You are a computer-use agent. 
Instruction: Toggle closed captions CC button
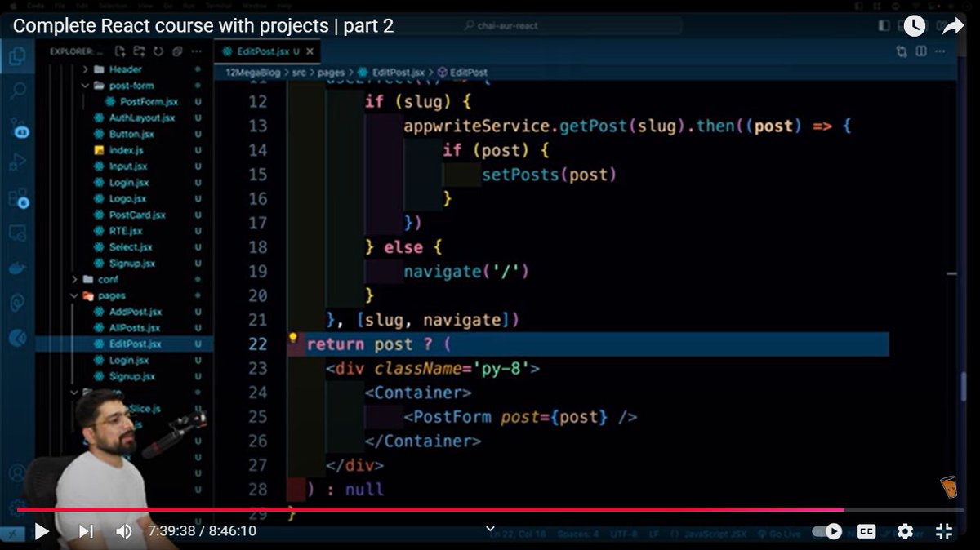click(x=866, y=531)
